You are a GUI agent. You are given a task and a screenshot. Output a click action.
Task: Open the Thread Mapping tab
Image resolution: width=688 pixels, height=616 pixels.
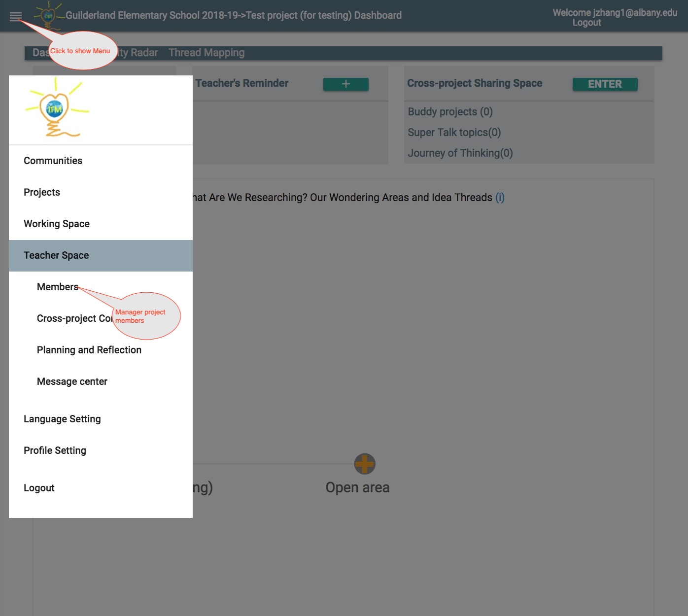[206, 52]
